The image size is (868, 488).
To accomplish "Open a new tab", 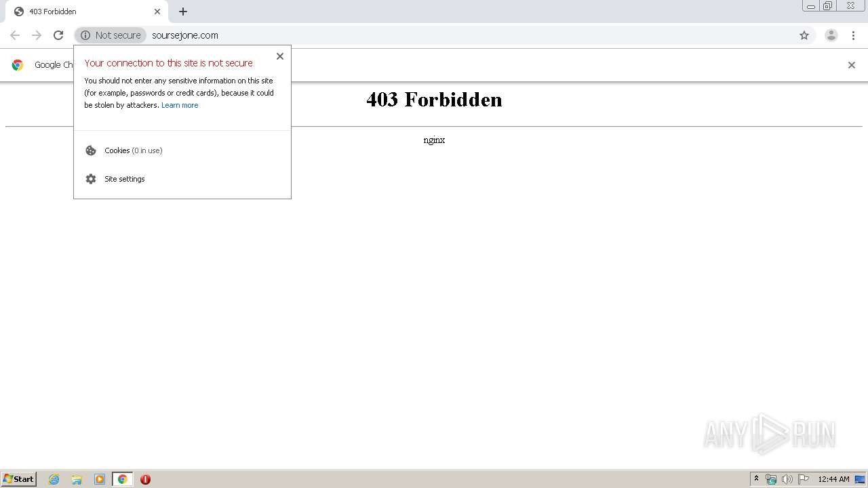I will (183, 12).
